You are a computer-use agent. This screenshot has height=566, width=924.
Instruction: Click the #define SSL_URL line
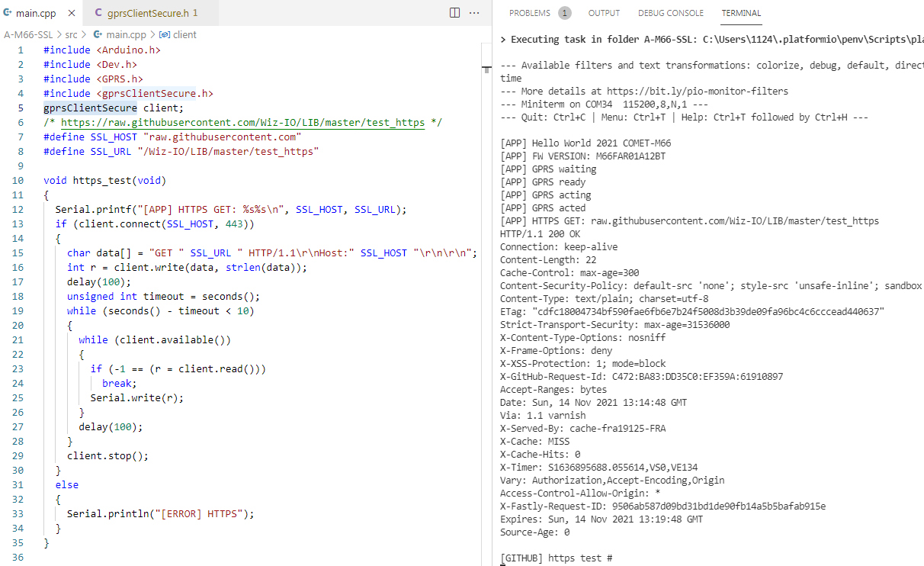click(x=181, y=151)
